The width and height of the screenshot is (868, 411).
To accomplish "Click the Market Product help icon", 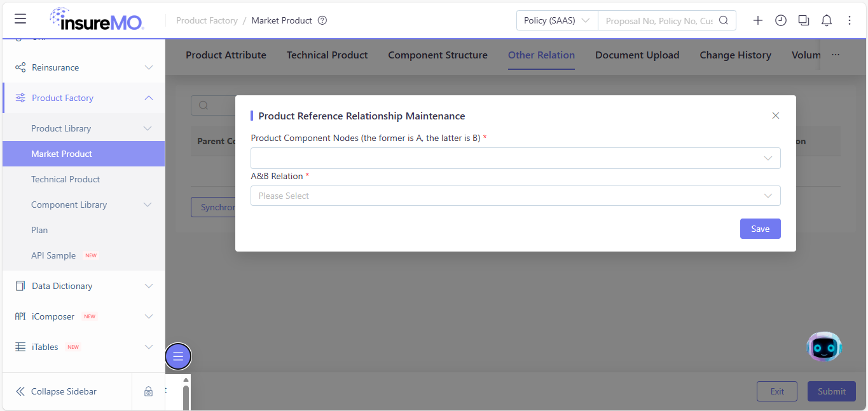I will 322,20.
